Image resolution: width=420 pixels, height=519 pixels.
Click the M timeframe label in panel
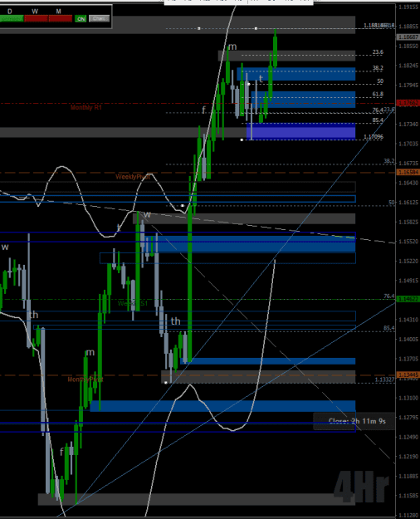point(59,12)
